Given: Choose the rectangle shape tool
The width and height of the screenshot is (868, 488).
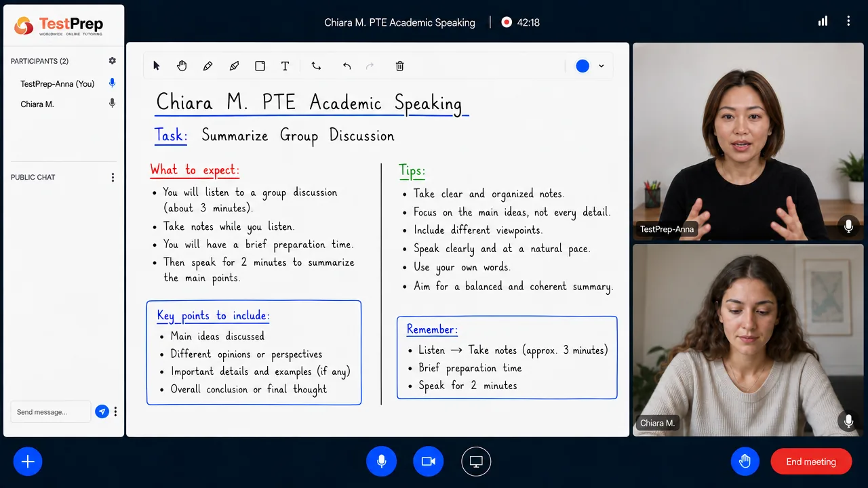Looking at the screenshot, I should [x=260, y=66].
